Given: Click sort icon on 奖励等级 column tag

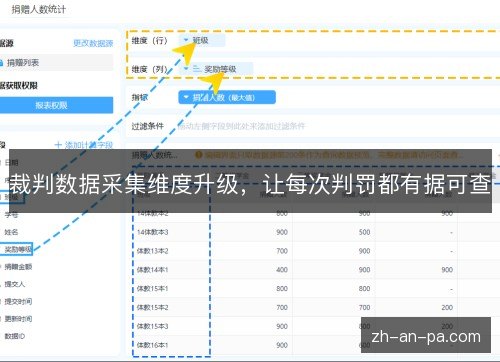Looking at the screenshot, I should point(197,69).
